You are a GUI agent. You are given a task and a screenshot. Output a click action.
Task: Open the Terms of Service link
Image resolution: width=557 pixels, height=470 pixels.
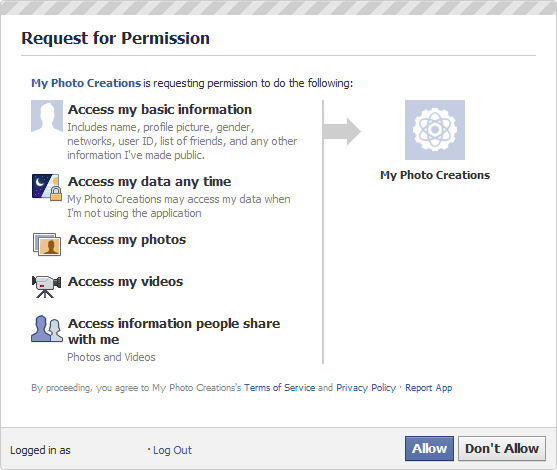point(280,388)
